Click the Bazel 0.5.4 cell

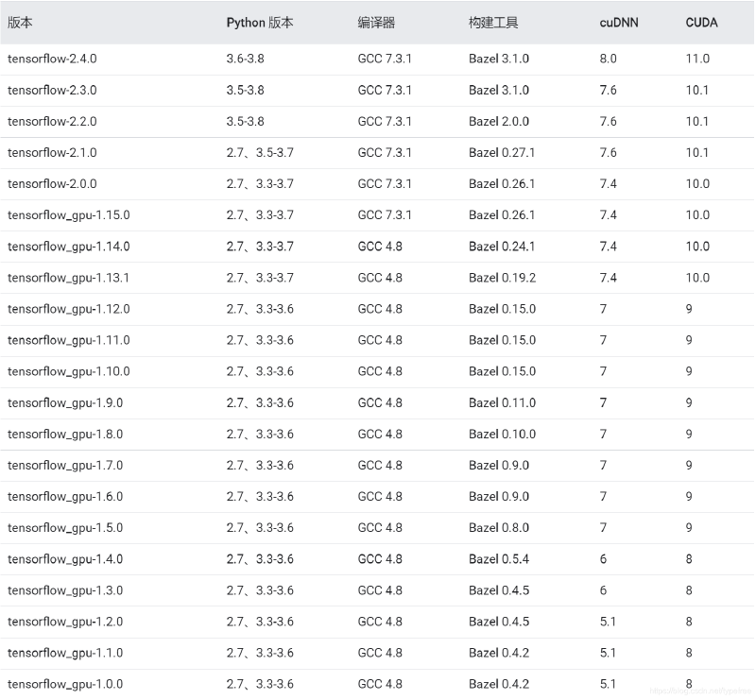tap(499, 559)
